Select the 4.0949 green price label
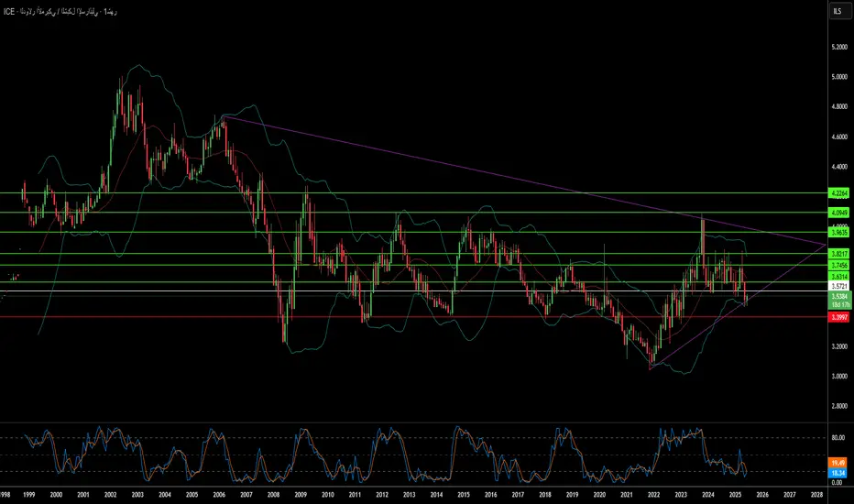The height and width of the screenshot is (504, 854). [838, 213]
